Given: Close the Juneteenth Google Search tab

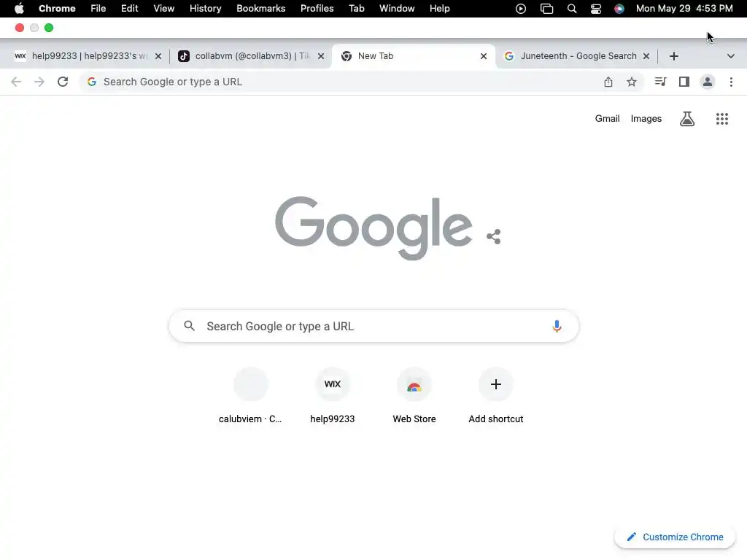Looking at the screenshot, I should (646, 56).
